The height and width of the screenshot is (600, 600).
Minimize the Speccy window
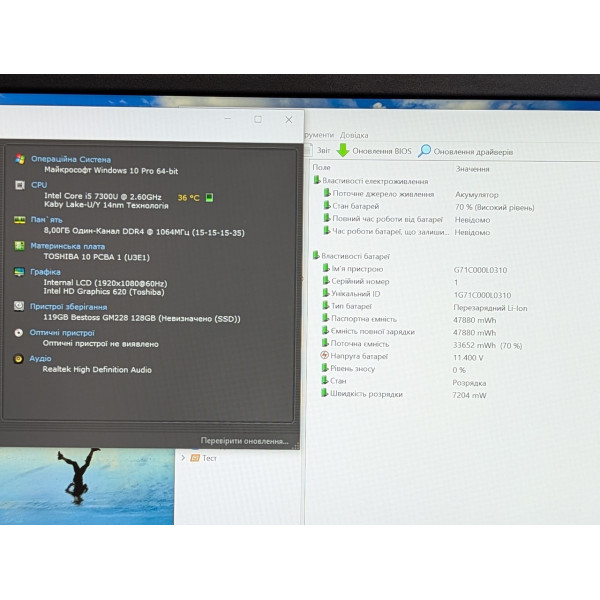click(228, 119)
